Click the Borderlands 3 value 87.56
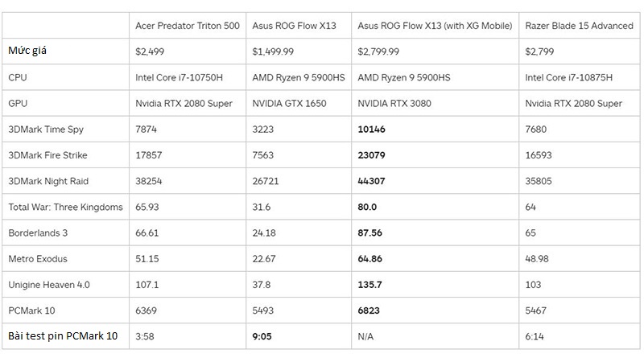 pyautogui.click(x=369, y=232)
